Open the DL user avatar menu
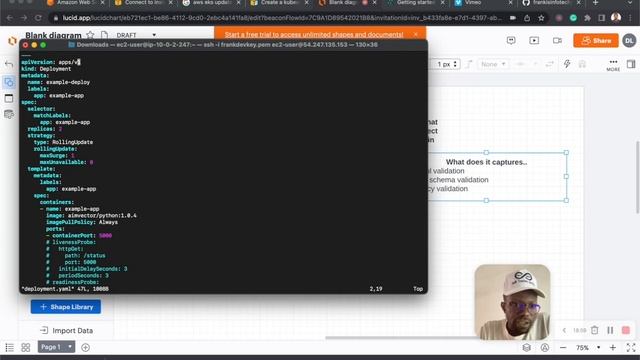The height and width of the screenshot is (360, 640). (629, 40)
